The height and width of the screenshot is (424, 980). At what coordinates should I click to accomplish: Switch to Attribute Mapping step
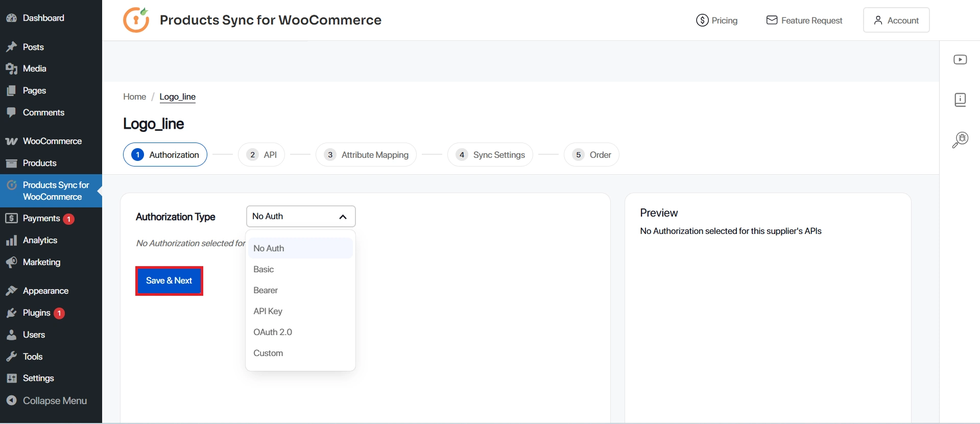pyautogui.click(x=366, y=155)
